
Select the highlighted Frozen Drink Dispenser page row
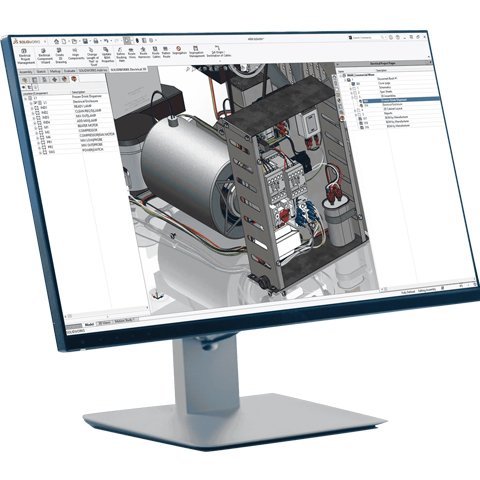click(x=400, y=100)
